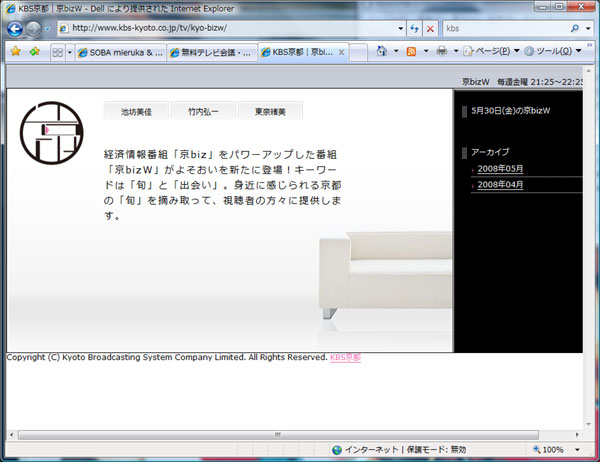Image resolution: width=600 pixels, height=462 pixels.
Task: Click the page icon in address bar
Action: tap(64, 28)
